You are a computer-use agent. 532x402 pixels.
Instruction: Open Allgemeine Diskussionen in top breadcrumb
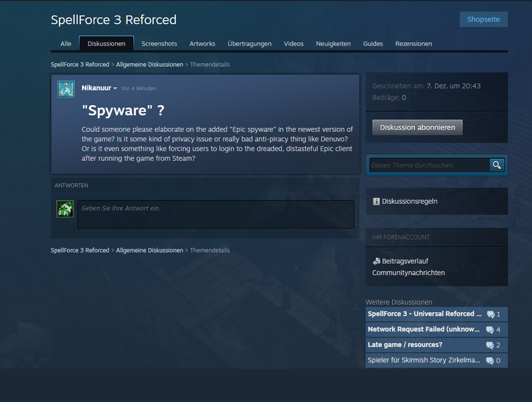pyautogui.click(x=149, y=65)
